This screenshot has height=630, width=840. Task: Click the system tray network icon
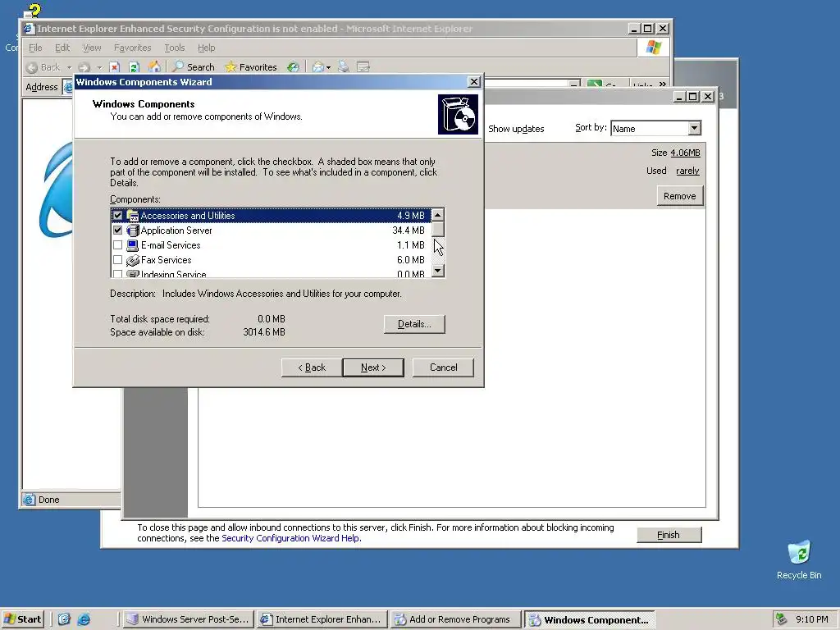(x=782, y=619)
